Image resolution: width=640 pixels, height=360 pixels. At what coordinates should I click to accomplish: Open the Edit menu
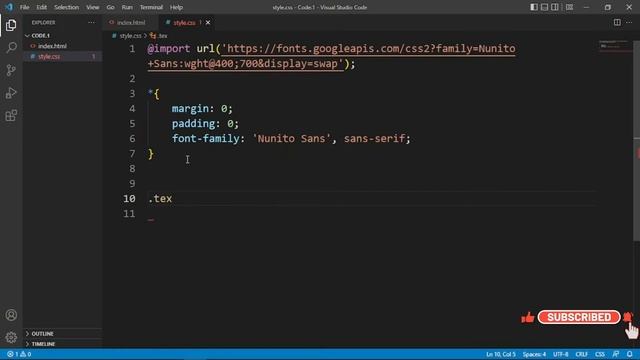(x=42, y=7)
